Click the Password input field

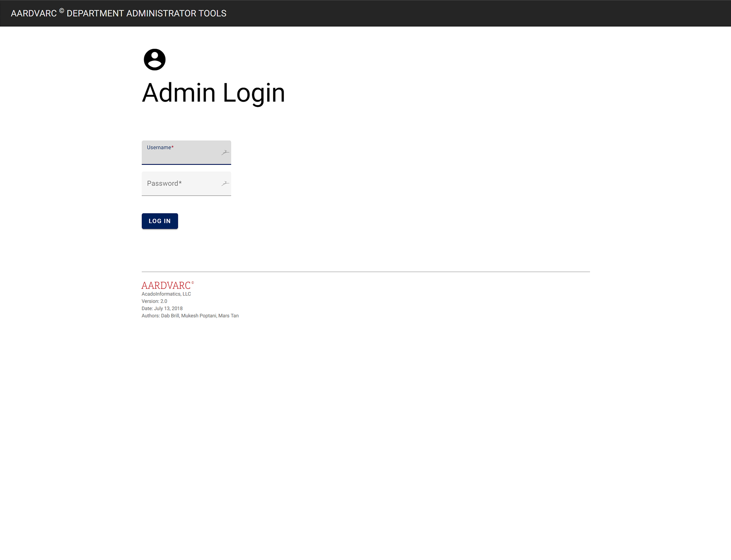186,184
